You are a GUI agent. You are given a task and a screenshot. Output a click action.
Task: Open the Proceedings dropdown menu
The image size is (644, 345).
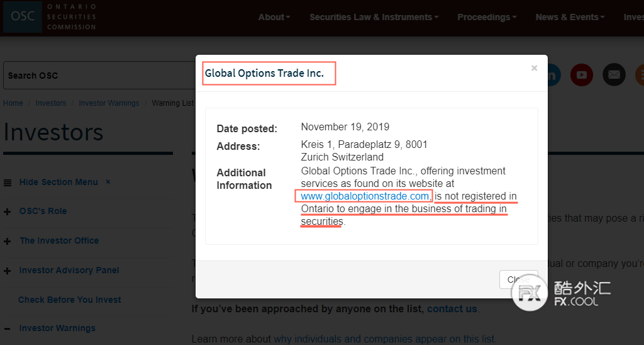(x=487, y=17)
